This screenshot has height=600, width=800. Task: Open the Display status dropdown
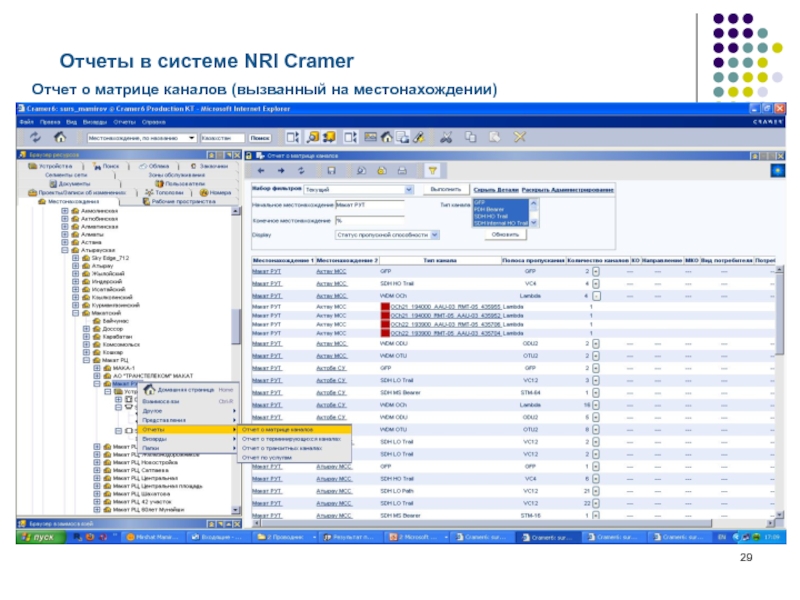click(434, 235)
